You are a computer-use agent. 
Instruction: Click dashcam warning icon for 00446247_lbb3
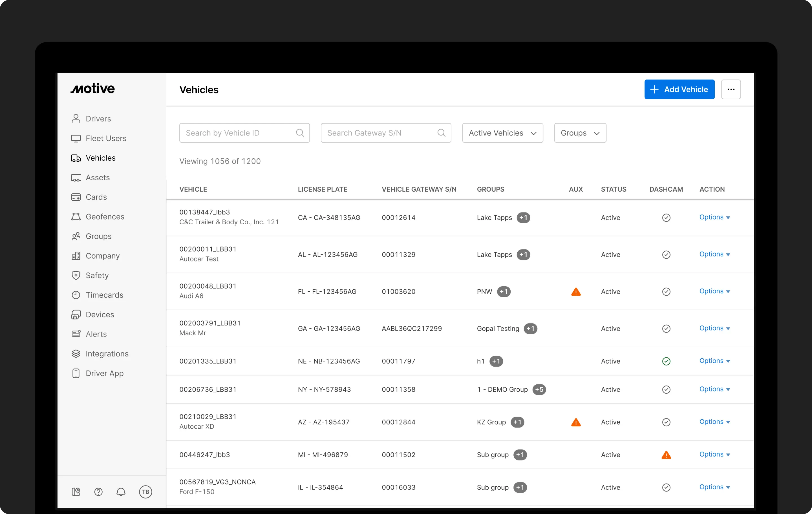(666, 455)
